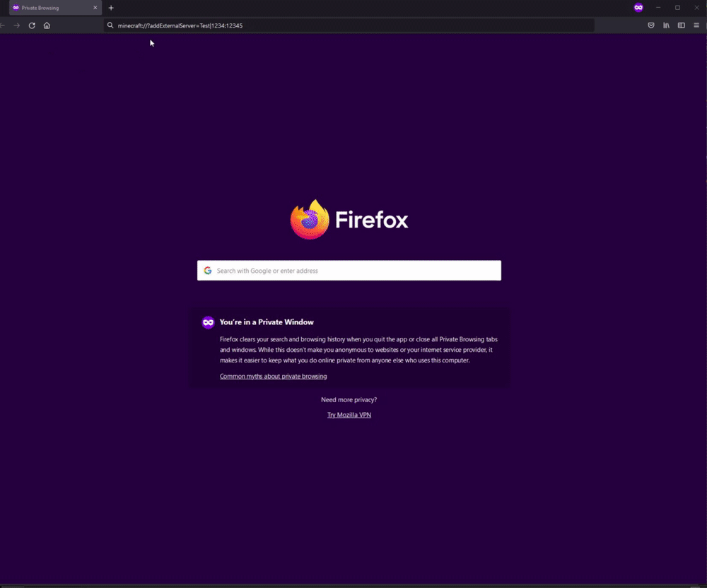This screenshot has height=588, width=707.
Task: Open the Library bookmarks icon
Action: point(666,25)
